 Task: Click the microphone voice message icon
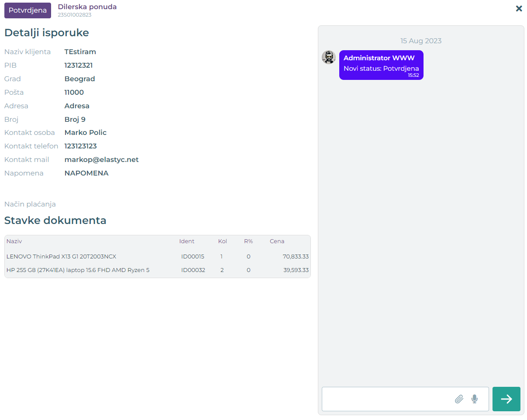[x=475, y=399]
